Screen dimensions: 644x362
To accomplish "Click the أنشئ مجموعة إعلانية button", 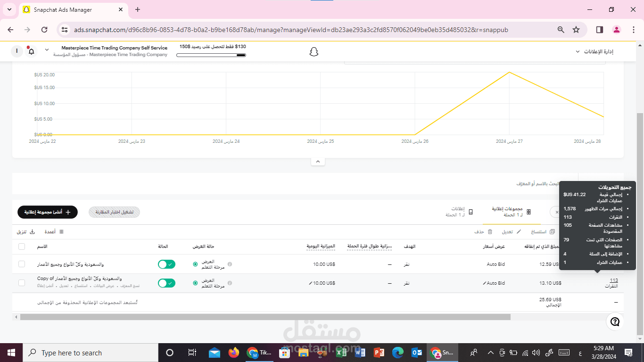I will (48, 212).
